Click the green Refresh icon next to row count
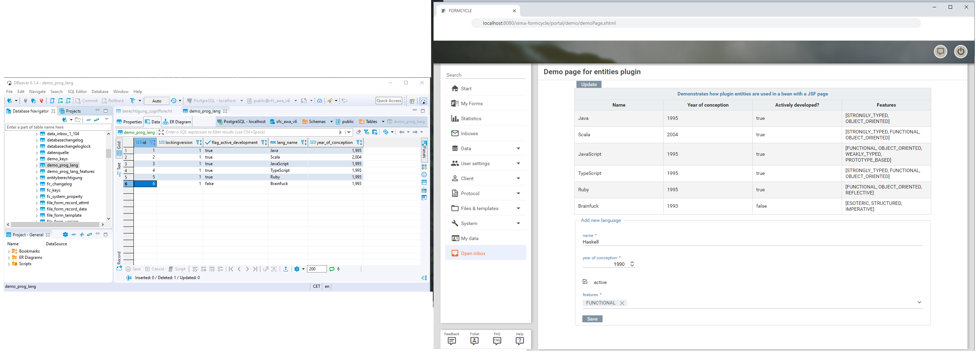 (x=332, y=269)
